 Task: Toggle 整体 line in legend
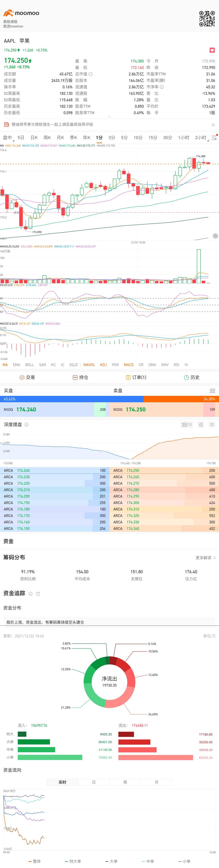(34, 861)
